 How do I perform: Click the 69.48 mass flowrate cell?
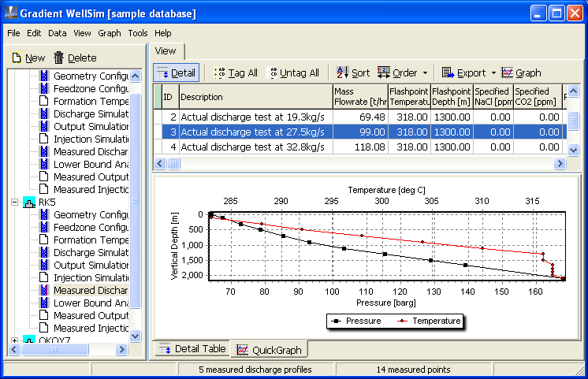point(360,117)
